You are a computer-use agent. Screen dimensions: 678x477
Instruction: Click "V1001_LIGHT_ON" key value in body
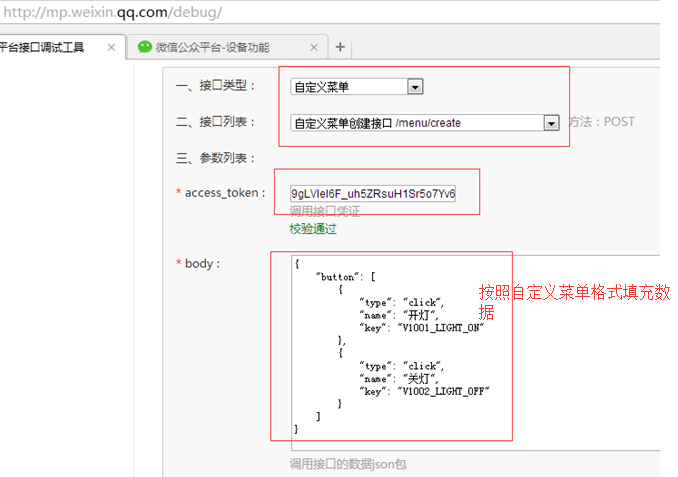[441, 328]
